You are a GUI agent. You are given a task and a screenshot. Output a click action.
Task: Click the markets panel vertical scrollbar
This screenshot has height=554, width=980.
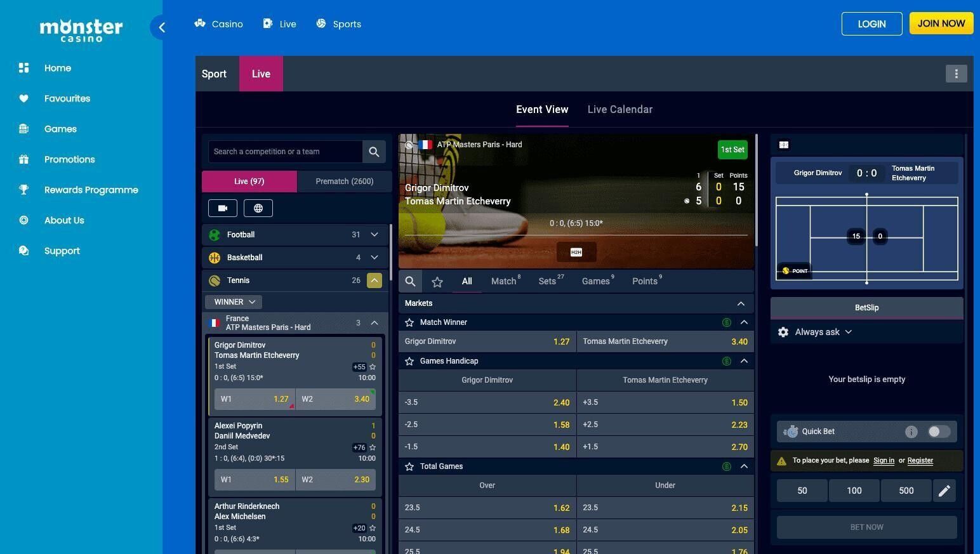(756, 190)
